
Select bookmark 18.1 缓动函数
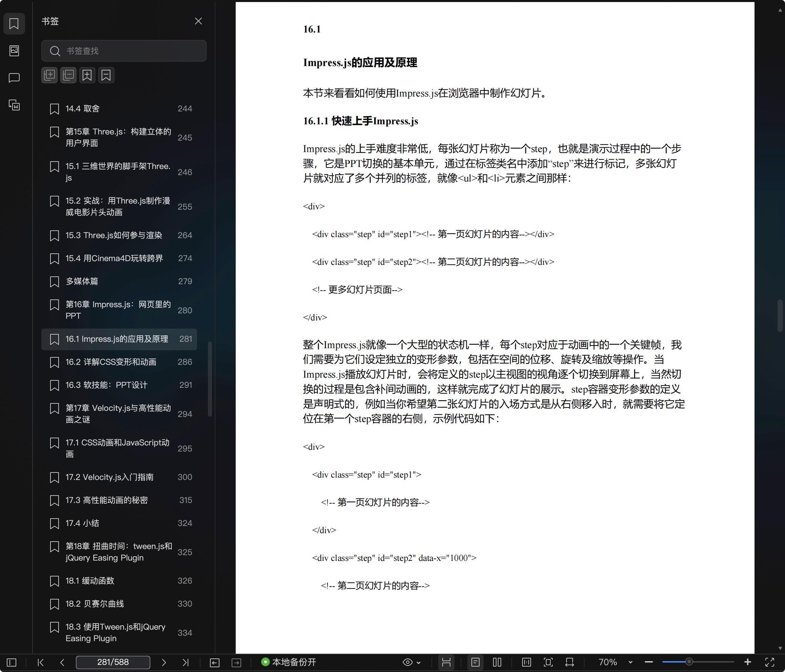click(119, 581)
